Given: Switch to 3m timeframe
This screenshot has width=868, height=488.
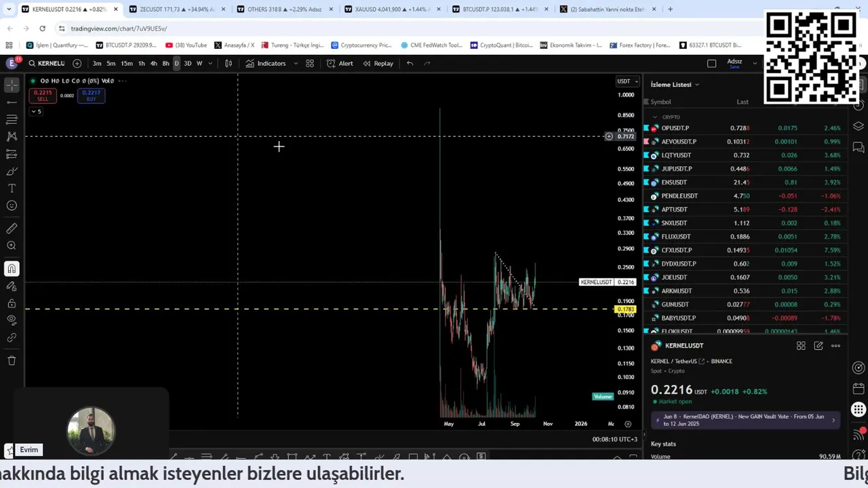Looking at the screenshot, I should pyautogui.click(x=97, y=63).
